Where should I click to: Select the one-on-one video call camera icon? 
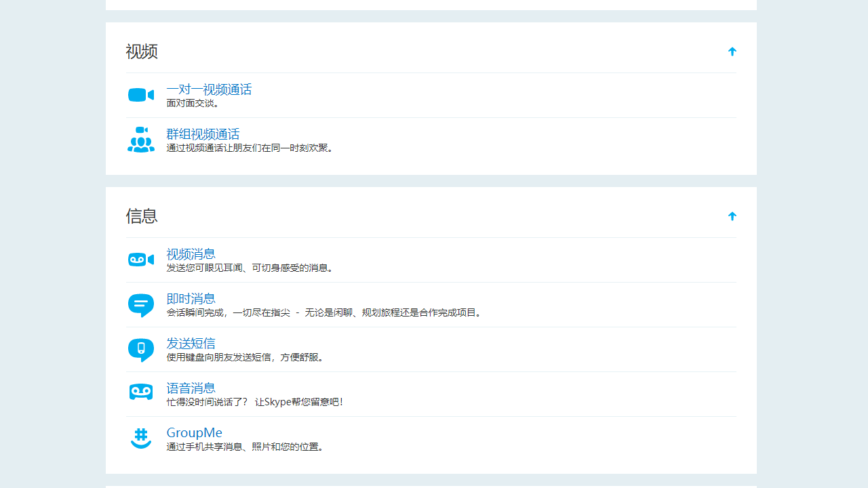140,95
